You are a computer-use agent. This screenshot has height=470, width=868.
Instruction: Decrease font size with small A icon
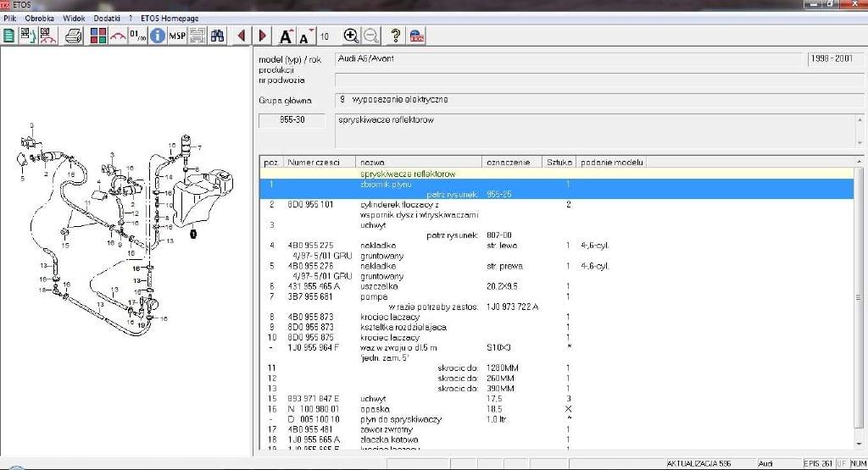pos(305,36)
